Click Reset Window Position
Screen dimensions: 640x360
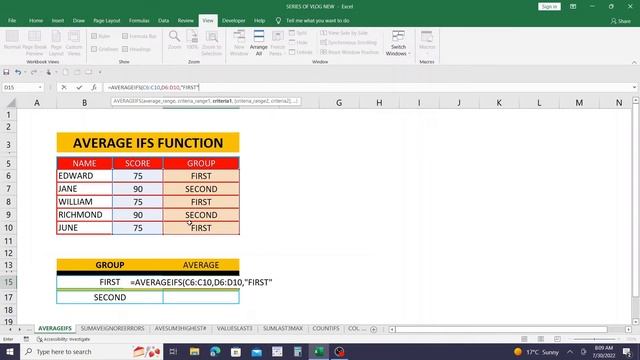350,52
